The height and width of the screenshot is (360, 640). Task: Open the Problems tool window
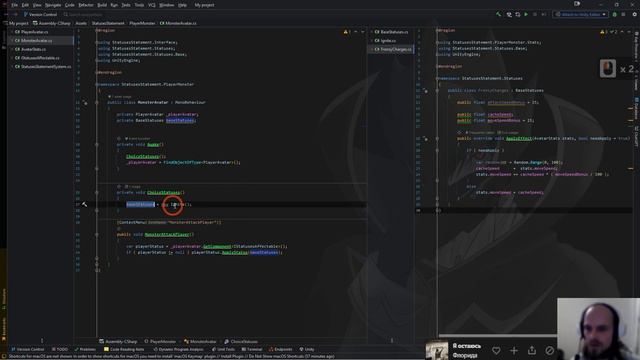[x=85, y=349]
